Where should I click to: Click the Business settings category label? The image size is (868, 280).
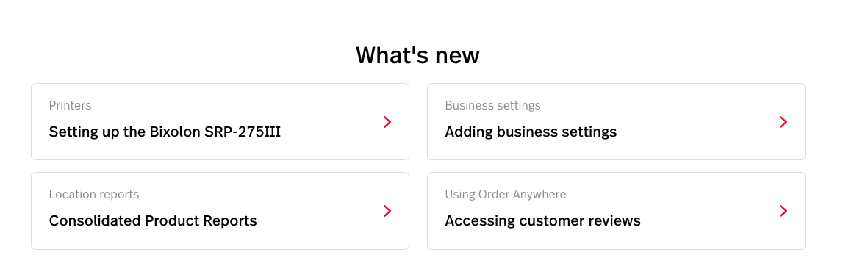492,105
